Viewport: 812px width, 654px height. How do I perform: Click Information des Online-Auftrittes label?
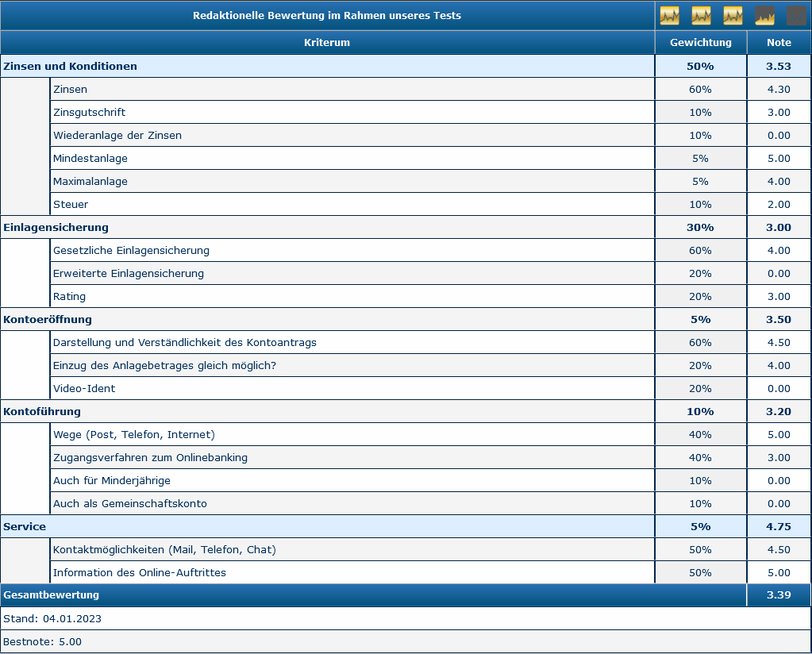[140, 573]
